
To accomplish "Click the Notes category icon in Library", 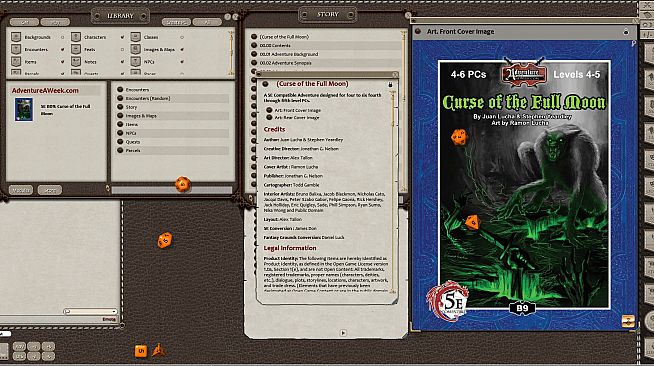I will (75, 62).
